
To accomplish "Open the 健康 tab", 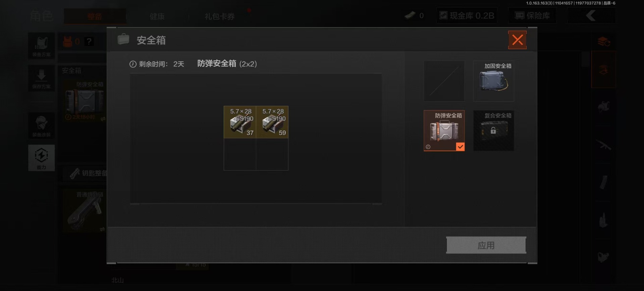I will tap(157, 16).
